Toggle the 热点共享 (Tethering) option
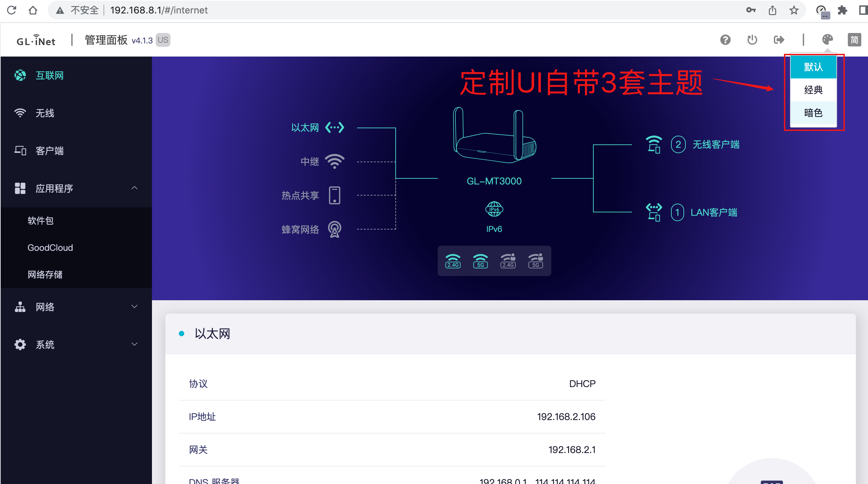Image resolution: width=868 pixels, height=484 pixels. [334, 195]
